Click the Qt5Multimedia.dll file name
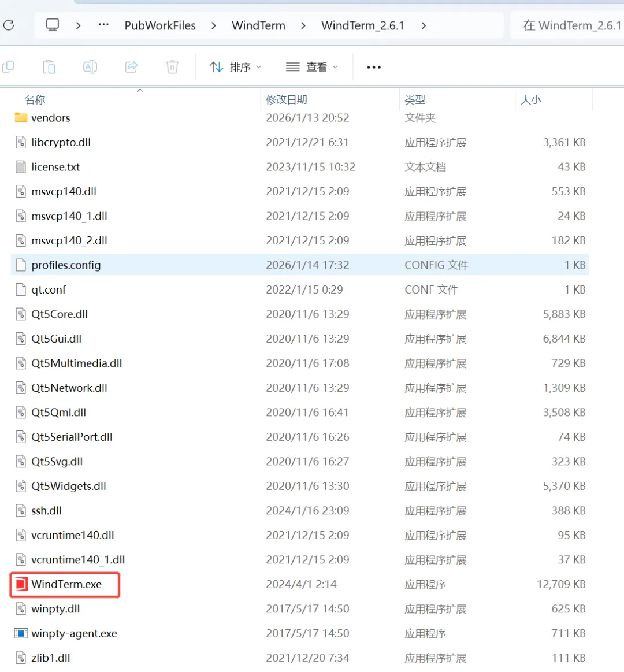The image size is (624, 672). tap(77, 363)
